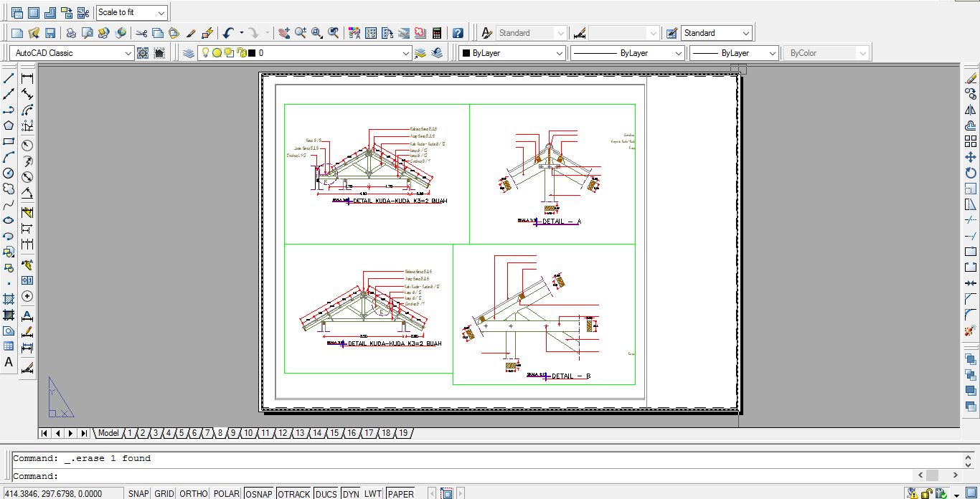Expand the layer list dropdown
This screenshot has width=980, height=499.
(405, 53)
